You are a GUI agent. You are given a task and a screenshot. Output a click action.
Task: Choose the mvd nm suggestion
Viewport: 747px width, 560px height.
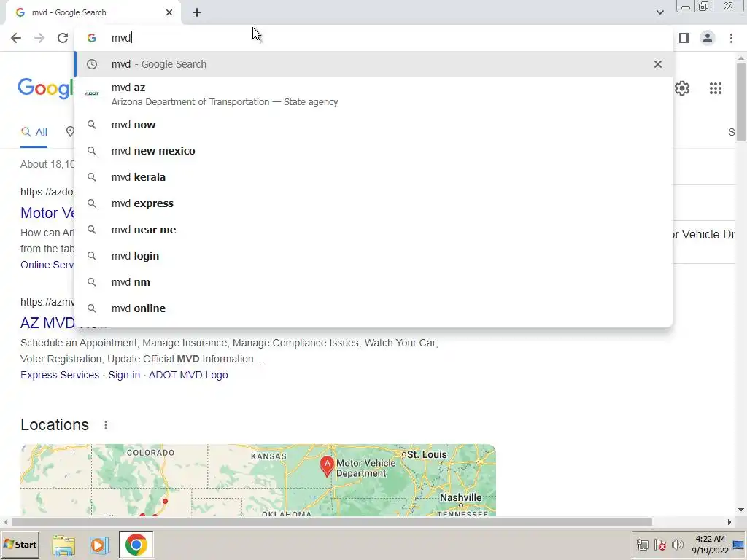click(373, 282)
